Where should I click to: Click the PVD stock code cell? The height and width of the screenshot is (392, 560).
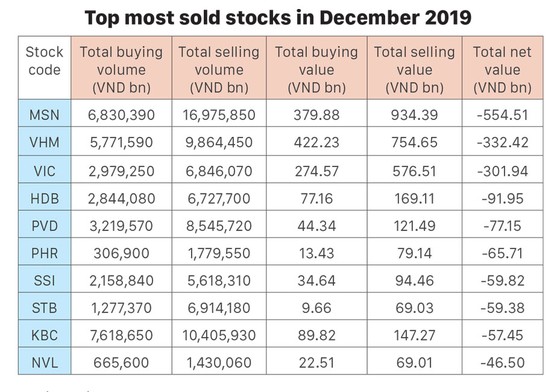point(45,224)
